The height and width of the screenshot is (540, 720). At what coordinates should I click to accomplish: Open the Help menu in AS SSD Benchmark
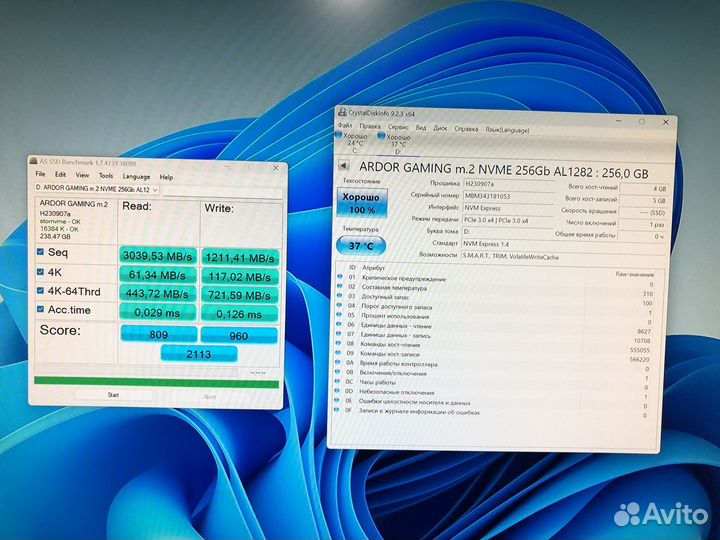tap(166, 177)
